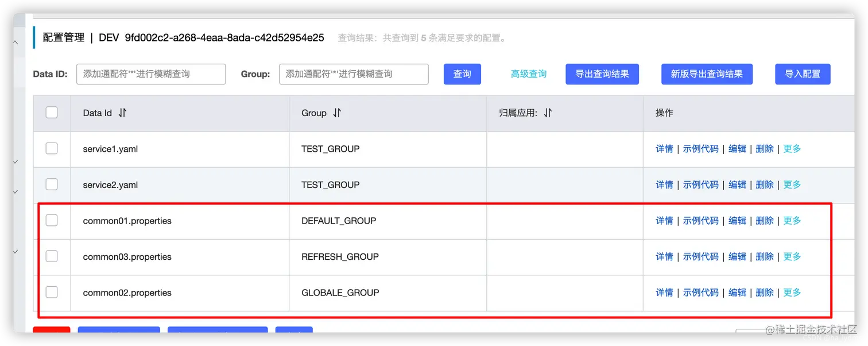
Task: Open 详情 for service2.yaml
Action: tap(664, 184)
